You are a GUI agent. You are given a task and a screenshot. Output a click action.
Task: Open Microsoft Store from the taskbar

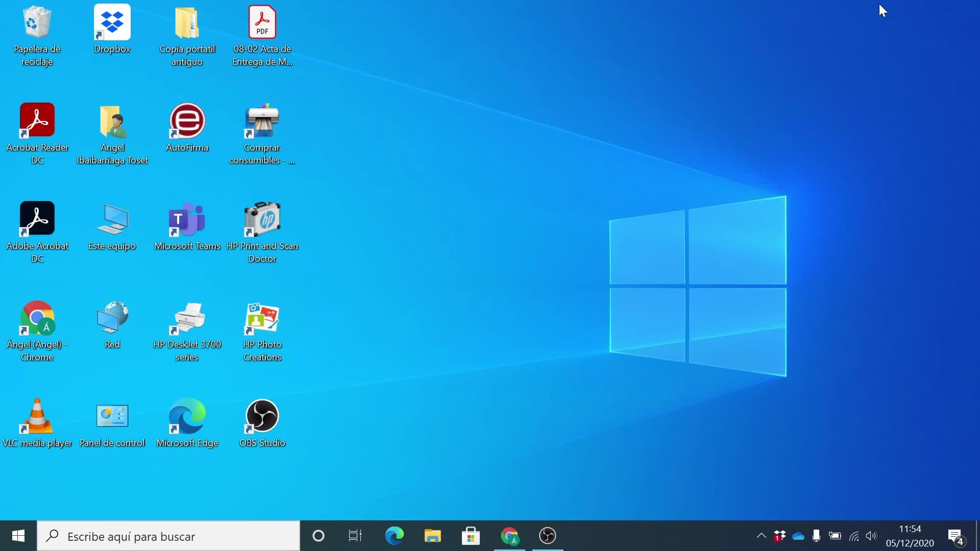471,536
